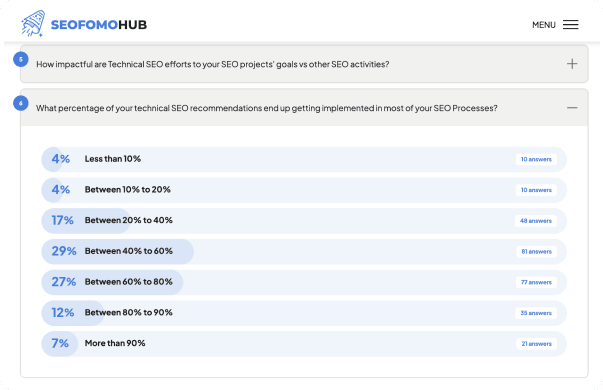Click the blue number 6 question badge
The height and width of the screenshot is (390, 603).
tap(21, 103)
